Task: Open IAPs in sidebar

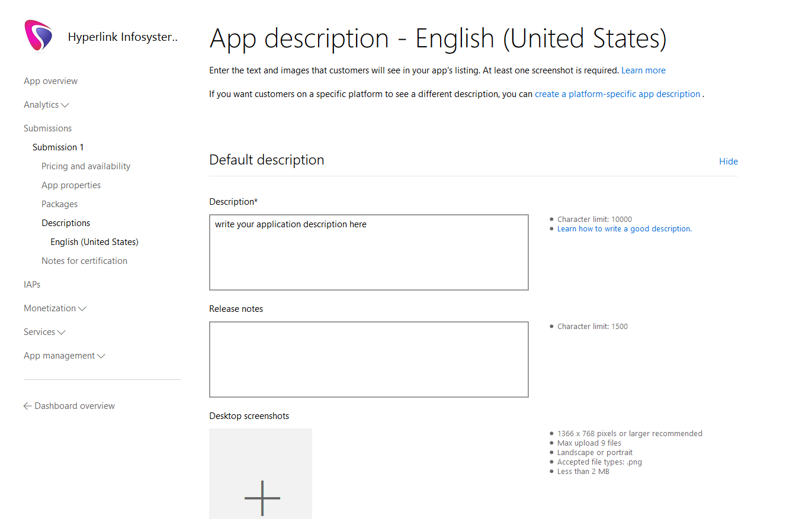Action: (x=32, y=285)
